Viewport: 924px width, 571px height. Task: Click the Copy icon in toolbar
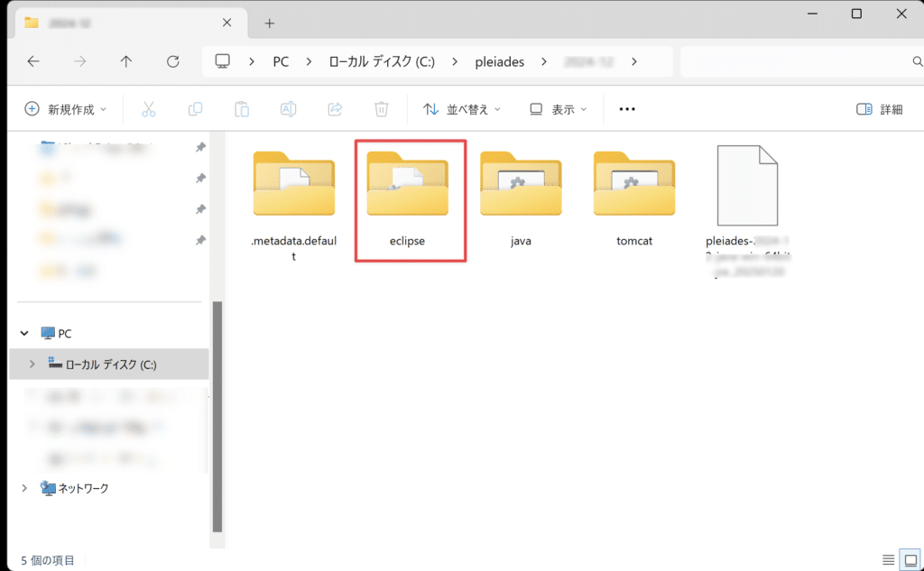(195, 109)
